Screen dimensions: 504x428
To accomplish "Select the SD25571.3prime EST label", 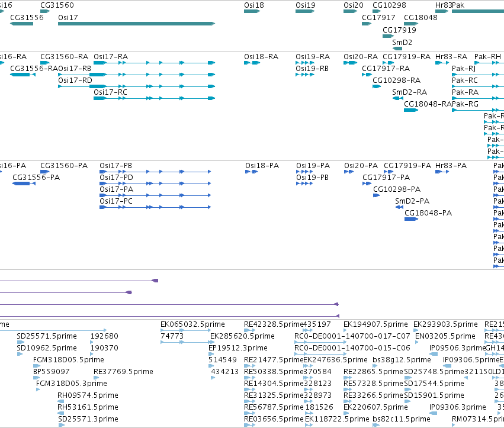I will coord(88,419).
